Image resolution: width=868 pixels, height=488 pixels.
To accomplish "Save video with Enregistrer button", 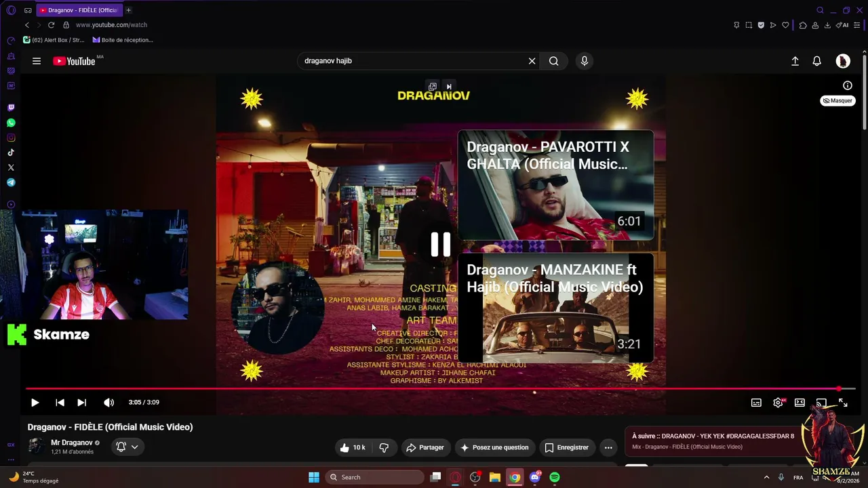I will click(x=566, y=447).
